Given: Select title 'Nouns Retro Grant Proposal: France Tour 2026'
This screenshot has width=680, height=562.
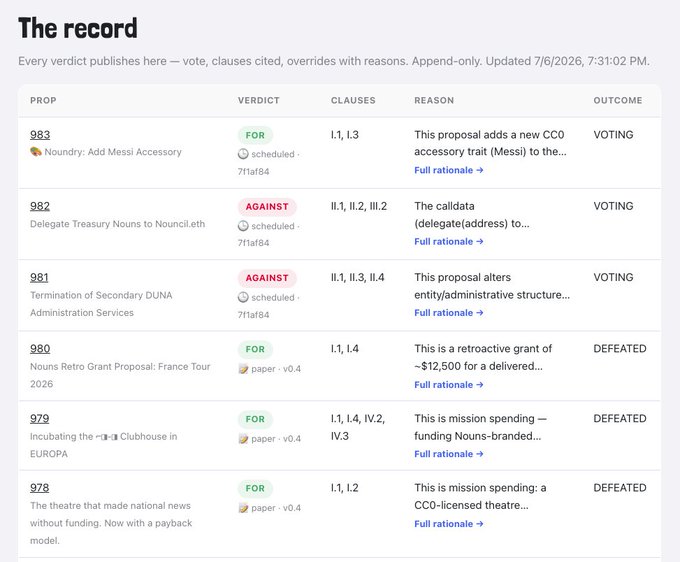Looking at the screenshot, I should pyautogui.click(x=120, y=375).
